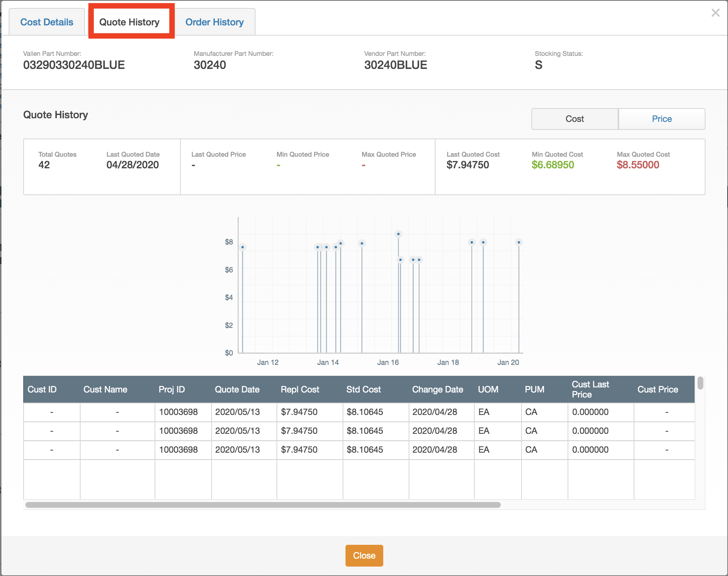Screen dimensions: 728x576
Task: Click the Std Cost column header
Action: pos(363,390)
